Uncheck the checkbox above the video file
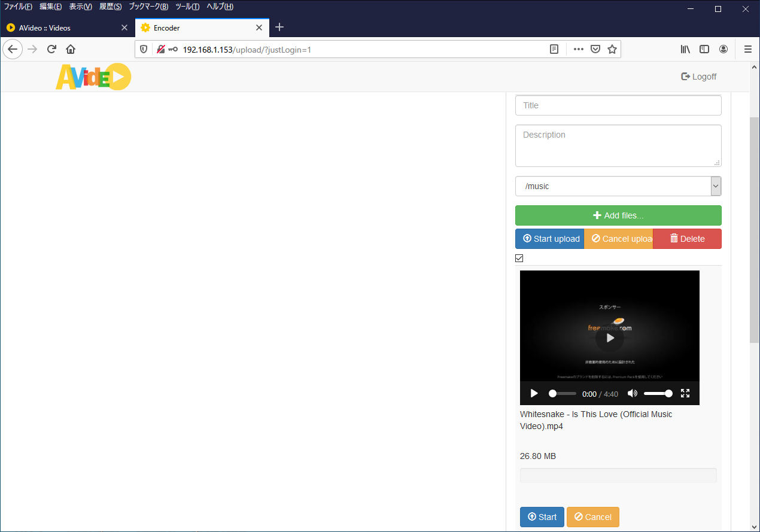The width and height of the screenshot is (760, 532). pyautogui.click(x=519, y=258)
